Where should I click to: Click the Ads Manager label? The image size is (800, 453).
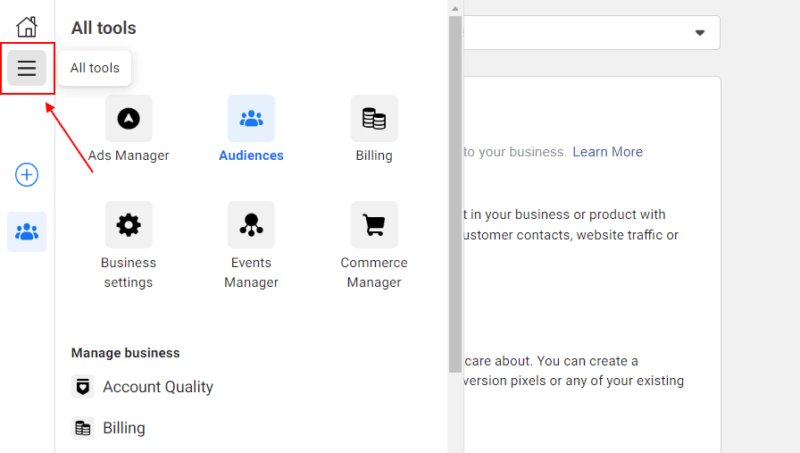(x=129, y=156)
